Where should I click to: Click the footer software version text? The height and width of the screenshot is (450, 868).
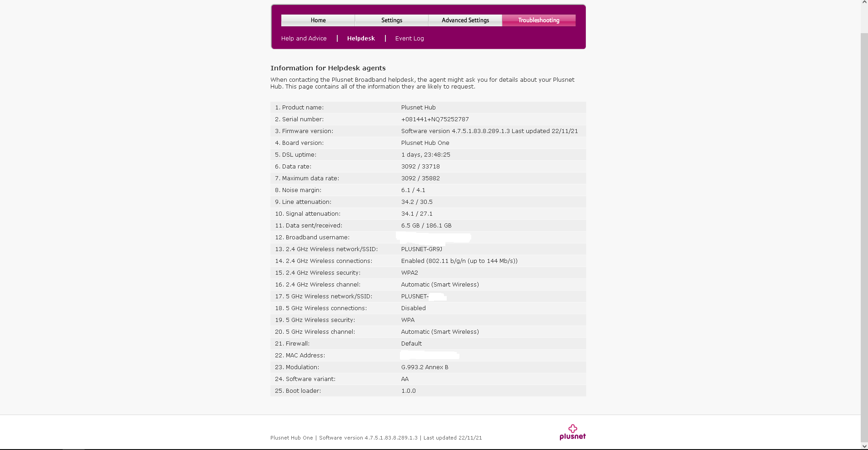(368, 438)
